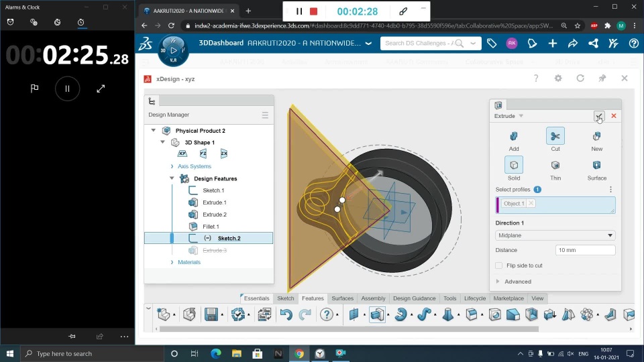Click the XY plane icon
Image resolution: width=644 pixels, height=362 pixels.
click(182, 154)
